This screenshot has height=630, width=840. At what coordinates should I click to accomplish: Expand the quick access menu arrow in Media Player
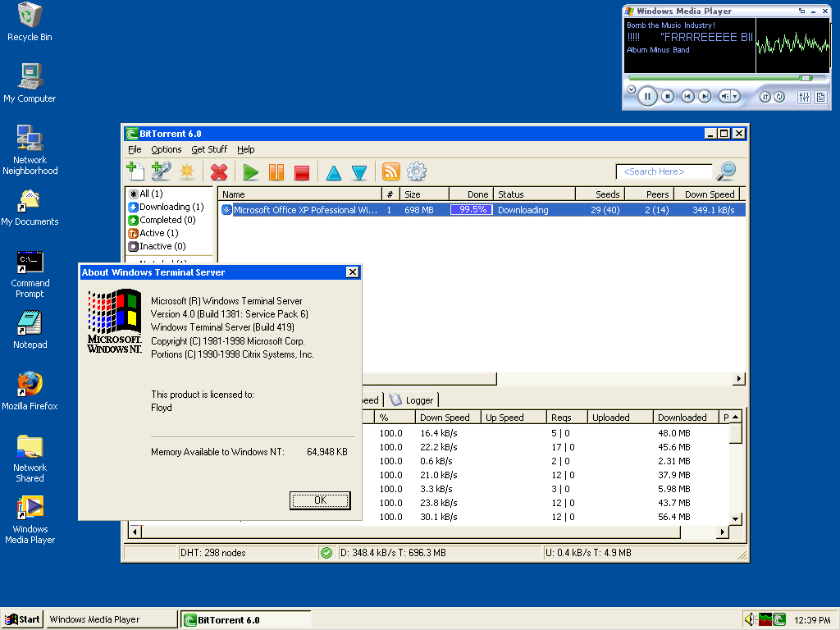[x=631, y=89]
